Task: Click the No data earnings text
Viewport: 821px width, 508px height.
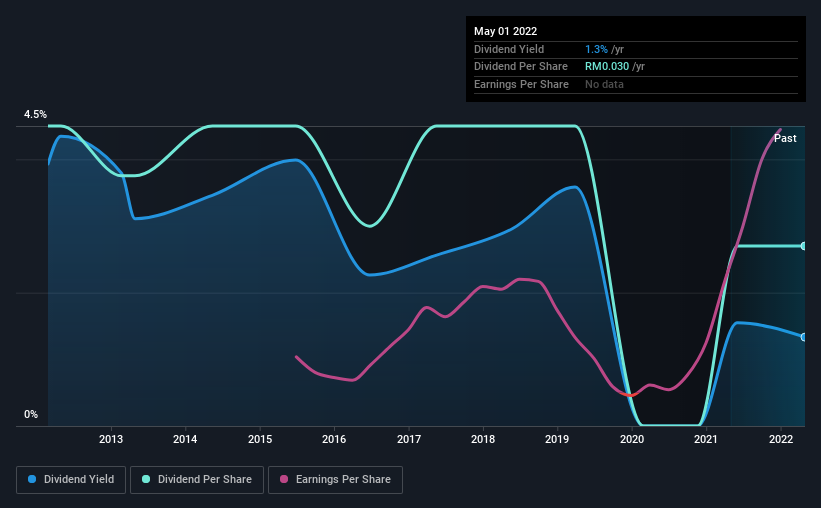Action: 604,84
